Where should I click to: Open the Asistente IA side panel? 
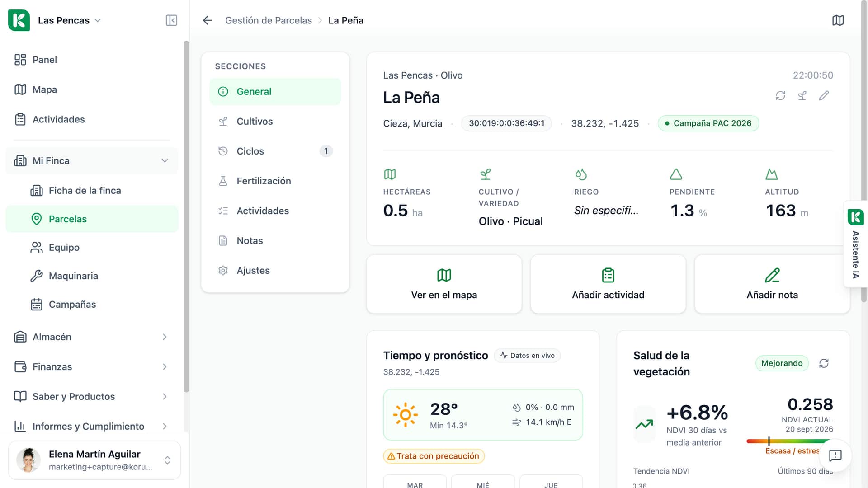[x=855, y=244]
